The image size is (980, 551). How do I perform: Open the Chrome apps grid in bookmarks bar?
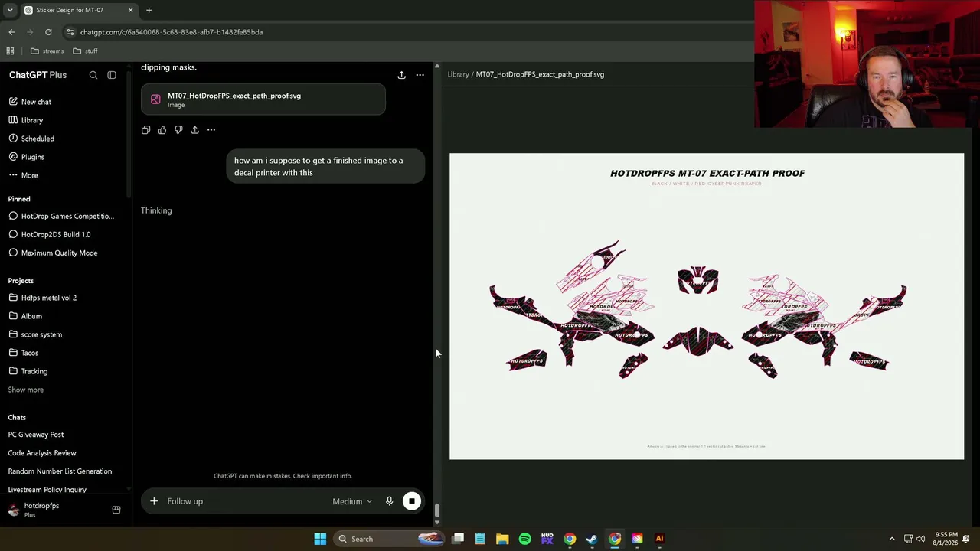[10, 51]
